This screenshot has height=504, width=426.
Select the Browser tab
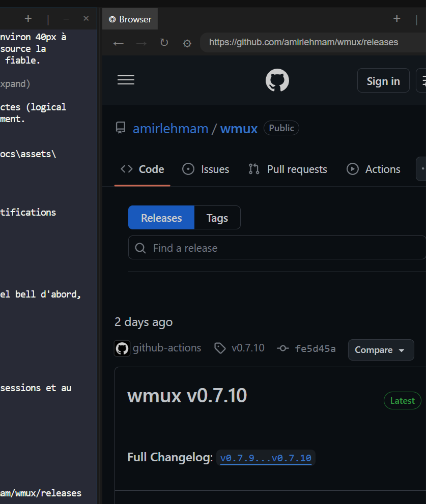coord(130,19)
